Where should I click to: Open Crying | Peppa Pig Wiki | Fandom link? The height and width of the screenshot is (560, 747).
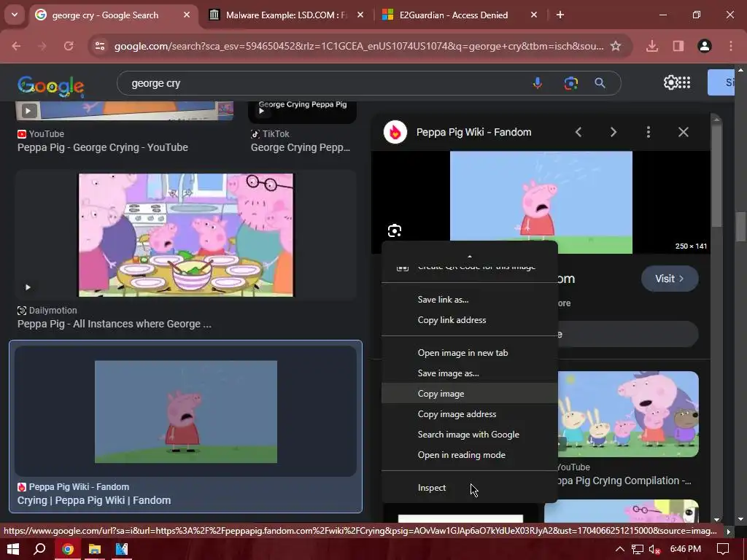[x=94, y=500]
